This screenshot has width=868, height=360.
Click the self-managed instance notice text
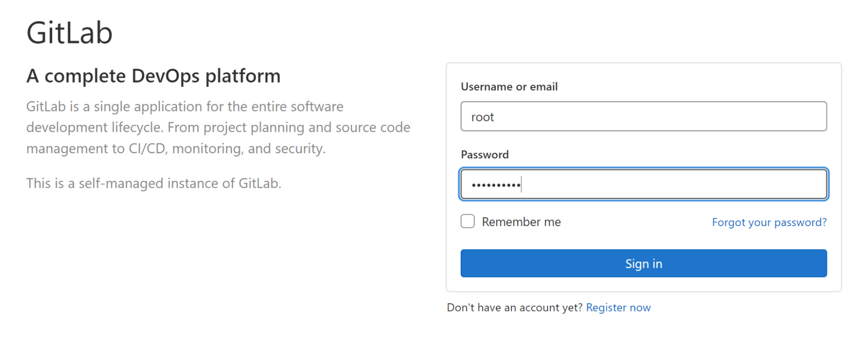tap(154, 183)
